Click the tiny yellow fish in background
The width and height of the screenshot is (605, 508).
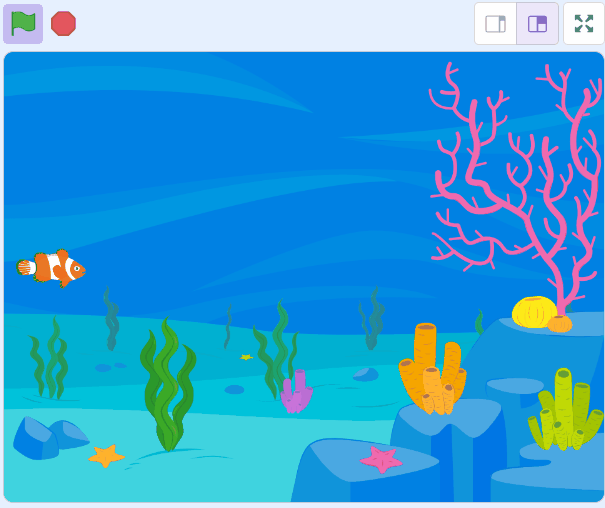click(246, 357)
